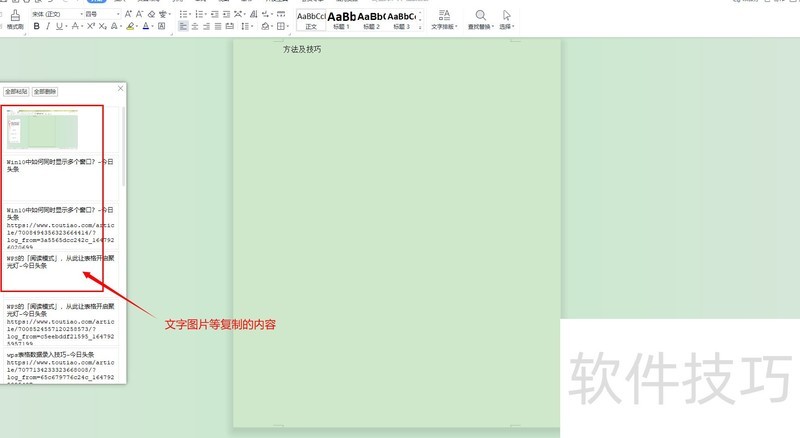Viewport: 800px width, 438px height.
Task: Clipboard panel vertical scrollbar
Action: pos(123,146)
